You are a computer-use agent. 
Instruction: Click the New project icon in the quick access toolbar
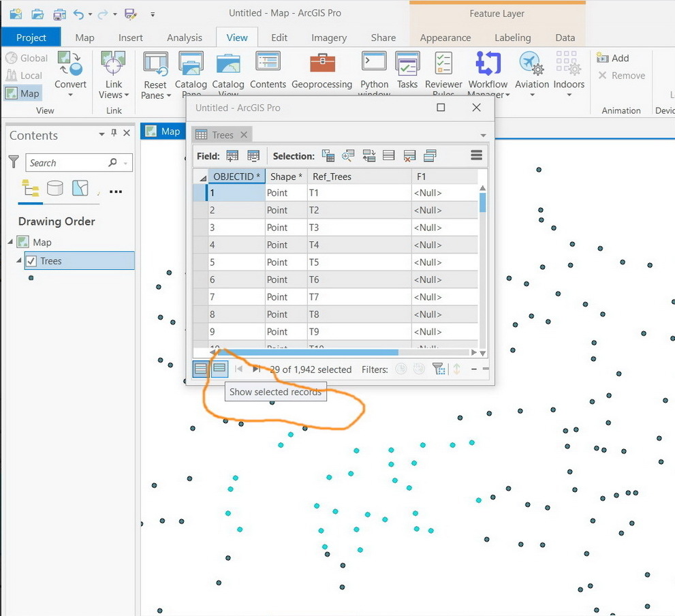click(x=16, y=14)
